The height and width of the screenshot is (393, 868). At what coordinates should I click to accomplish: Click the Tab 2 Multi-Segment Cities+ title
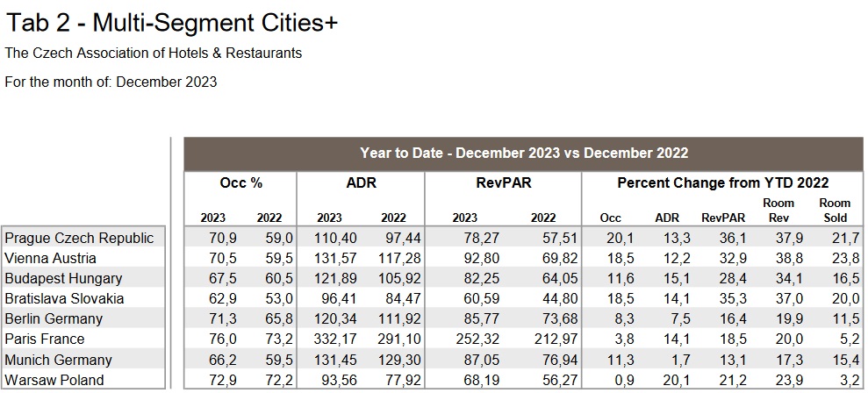pos(171,23)
